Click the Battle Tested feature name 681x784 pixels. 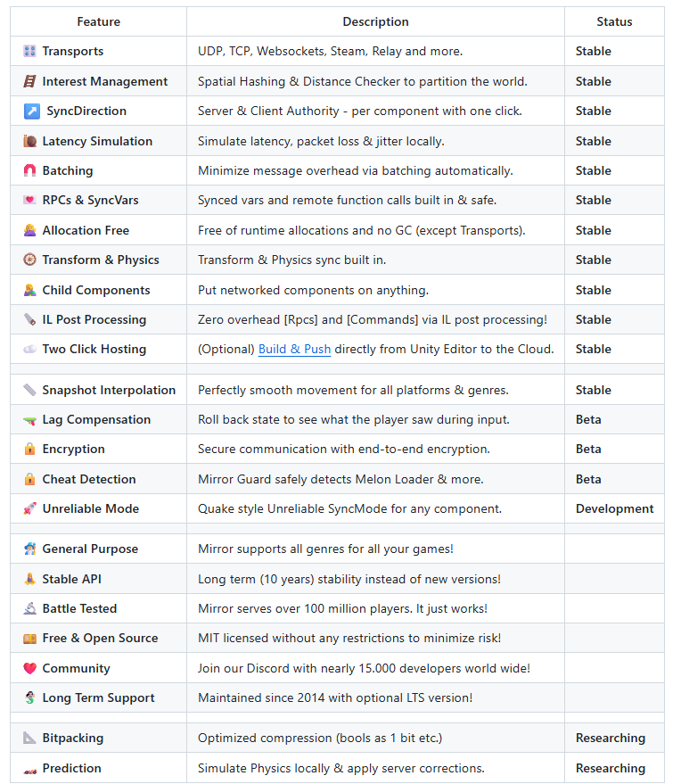point(79,608)
